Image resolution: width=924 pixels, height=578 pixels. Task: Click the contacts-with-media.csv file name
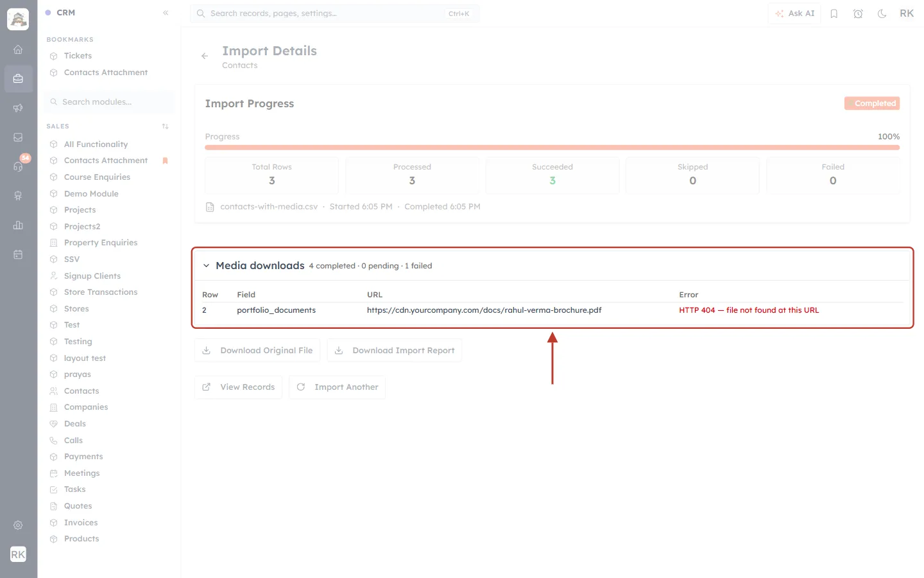[x=269, y=207]
